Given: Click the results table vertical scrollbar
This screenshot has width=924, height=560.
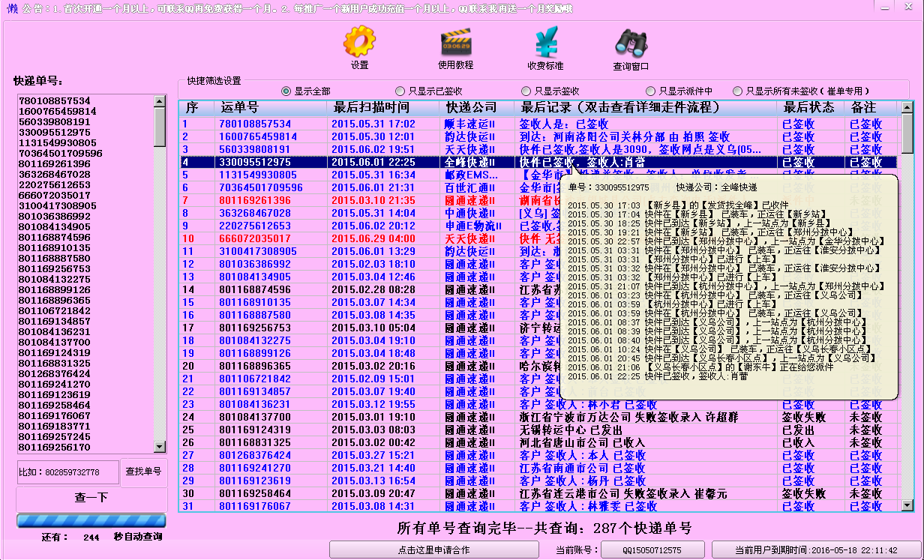Looking at the screenshot, I should [x=907, y=306].
